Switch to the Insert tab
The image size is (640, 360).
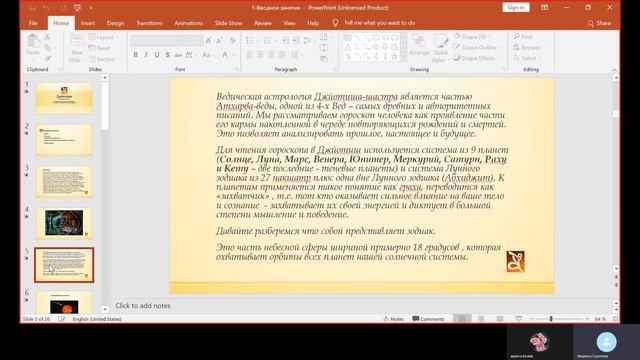coord(88,23)
